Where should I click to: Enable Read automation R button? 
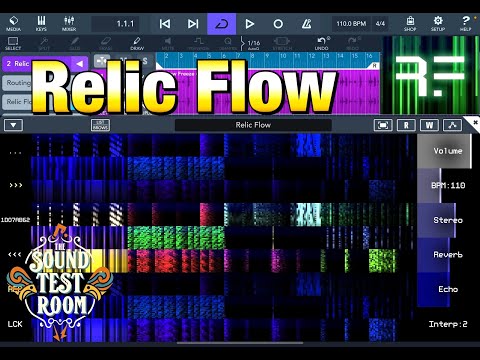point(406,125)
